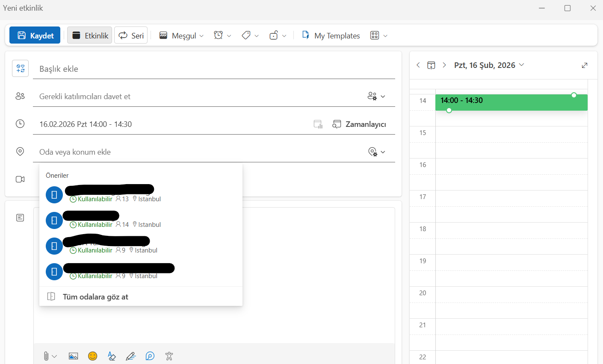The image size is (603, 364).
Task: Select the third room suggestion with capacity 9
Action: coord(141,246)
